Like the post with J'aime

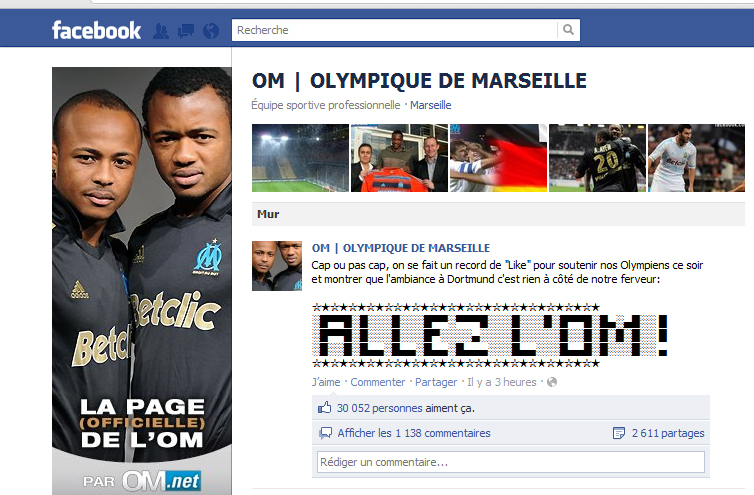(326, 382)
